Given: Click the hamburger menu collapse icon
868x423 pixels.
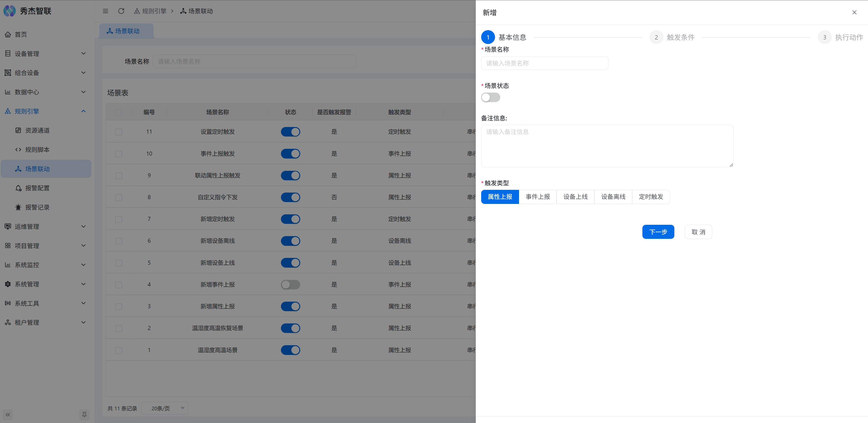Looking at the screenshot, I should (x=105, y=11).
